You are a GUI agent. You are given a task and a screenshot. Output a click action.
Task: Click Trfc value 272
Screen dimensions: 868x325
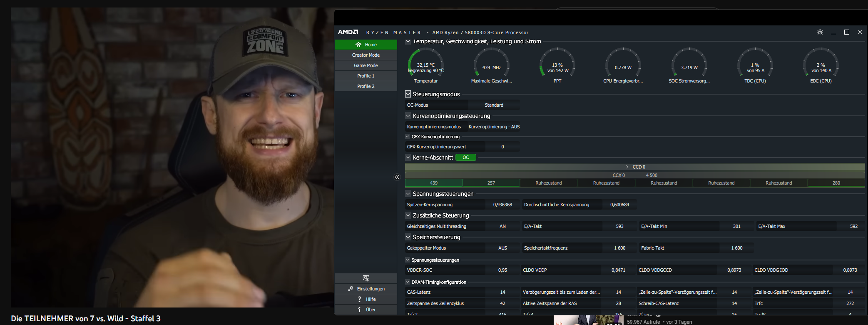[x=850, y=303]
